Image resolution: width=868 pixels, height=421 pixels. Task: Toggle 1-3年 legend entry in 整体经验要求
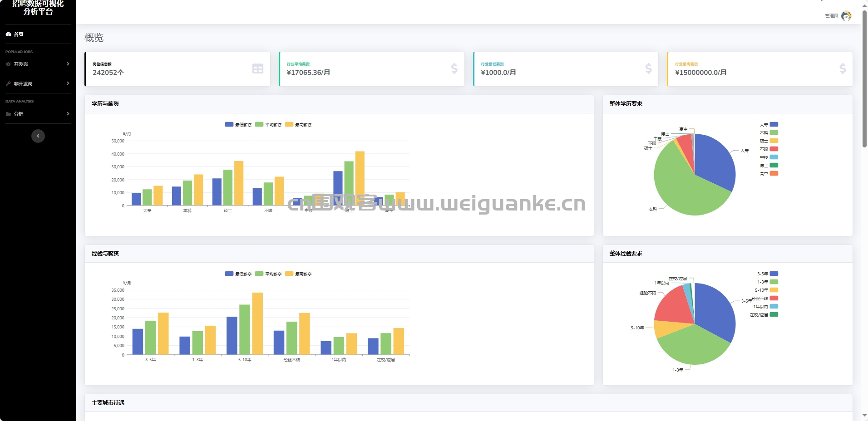(768, 282)
